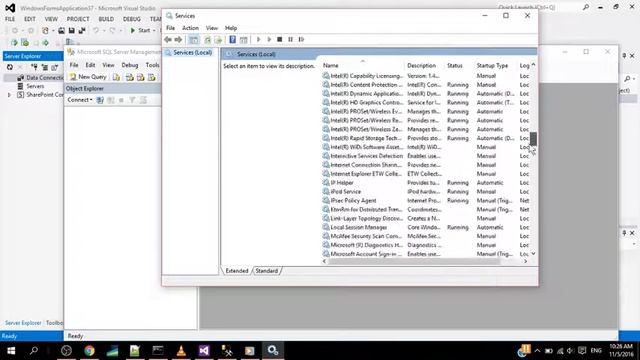The width and height of the screenshot is (640, 360).
Task: Open the DEBUG menu in Visual Studio
Action: 131,19
